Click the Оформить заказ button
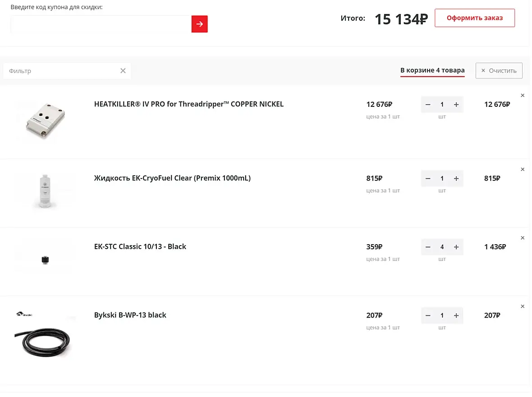 coord(474,18)
